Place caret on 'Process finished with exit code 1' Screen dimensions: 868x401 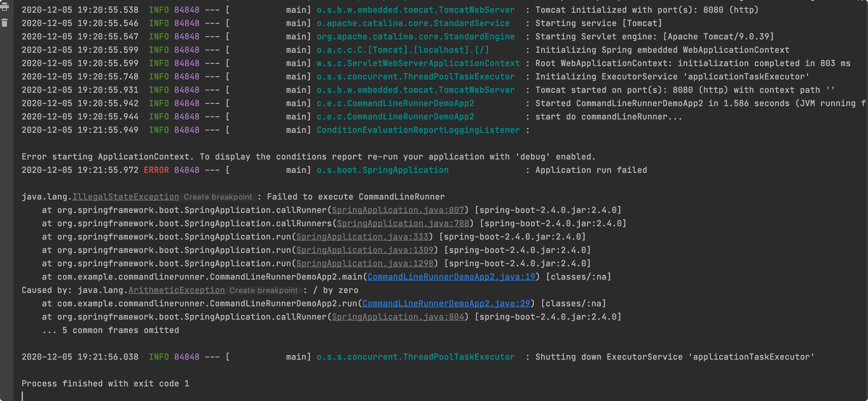[x=105, y=384]
